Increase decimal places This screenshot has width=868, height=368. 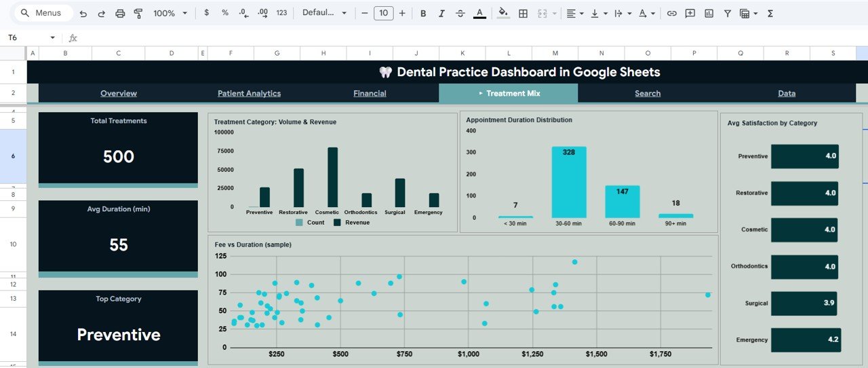coord(263,13)
